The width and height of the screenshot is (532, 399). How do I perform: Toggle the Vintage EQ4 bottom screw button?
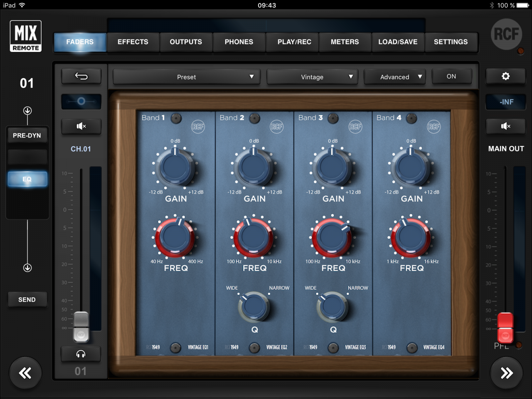pyautogui.click(x=412, y=348)
